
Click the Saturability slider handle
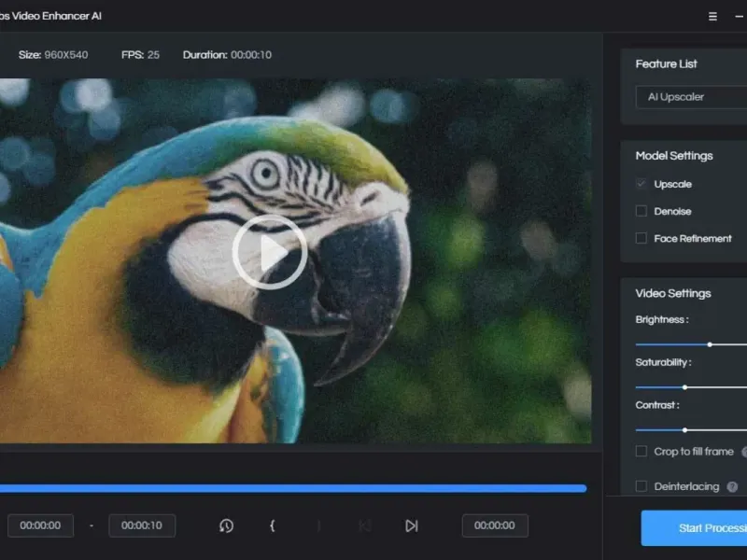pyautogui.click(x=684, y=386)
